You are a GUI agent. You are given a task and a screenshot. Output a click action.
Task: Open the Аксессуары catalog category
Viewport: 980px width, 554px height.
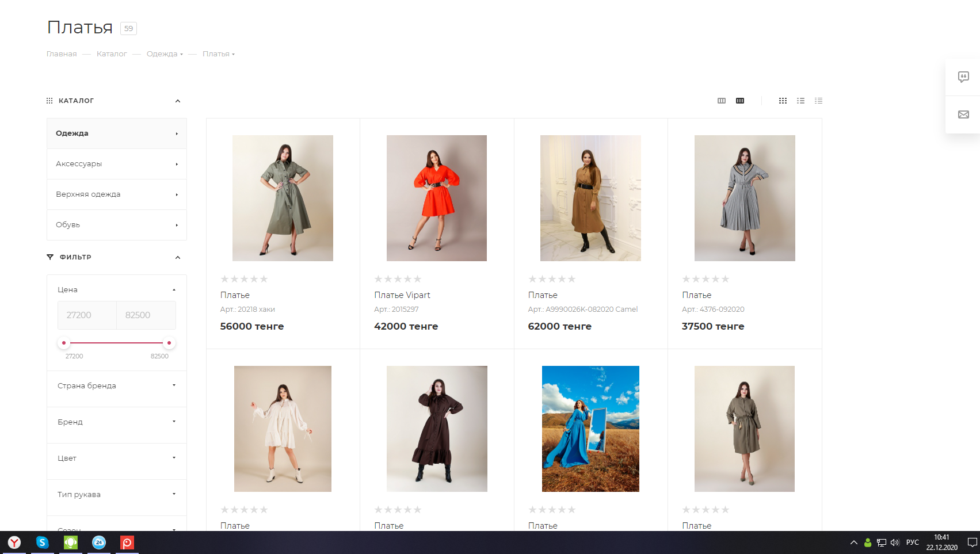(117, 164)
